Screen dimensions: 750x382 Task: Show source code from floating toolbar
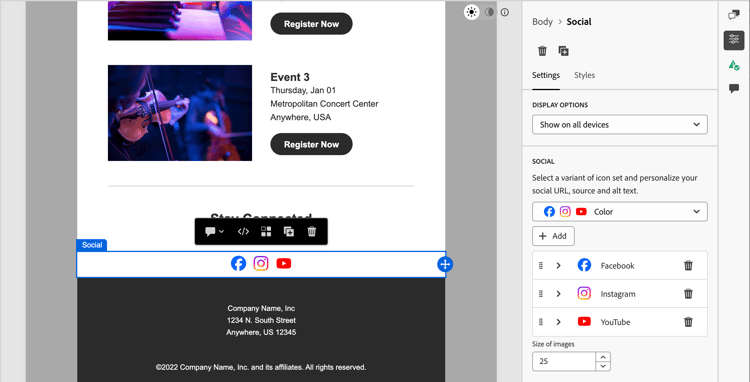tap(243, 232)
